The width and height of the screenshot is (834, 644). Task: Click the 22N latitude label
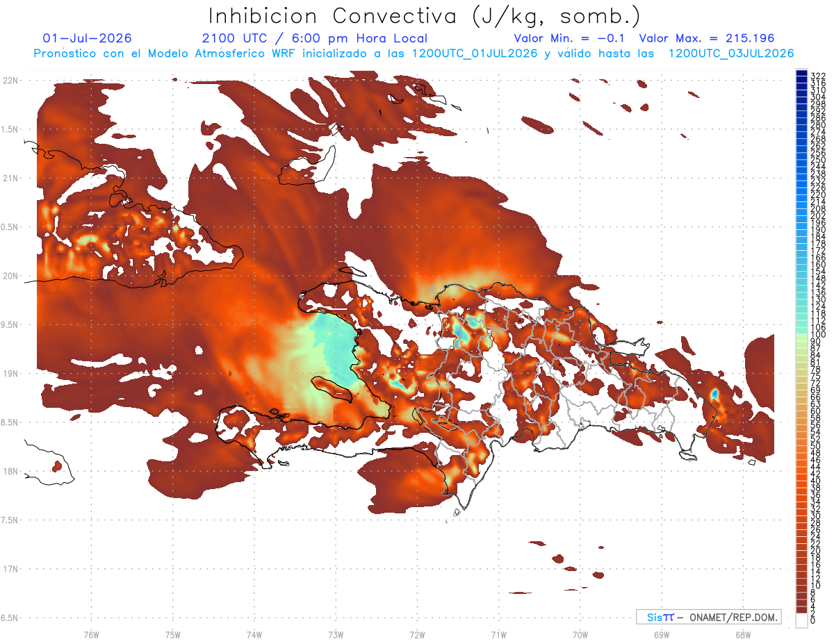(x=10, y=80)
